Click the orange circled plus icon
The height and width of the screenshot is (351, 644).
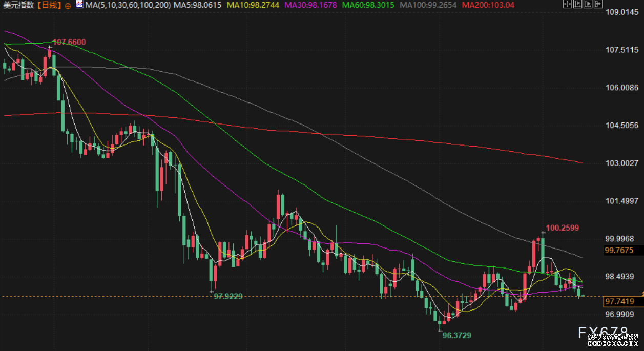click(68, 5)
